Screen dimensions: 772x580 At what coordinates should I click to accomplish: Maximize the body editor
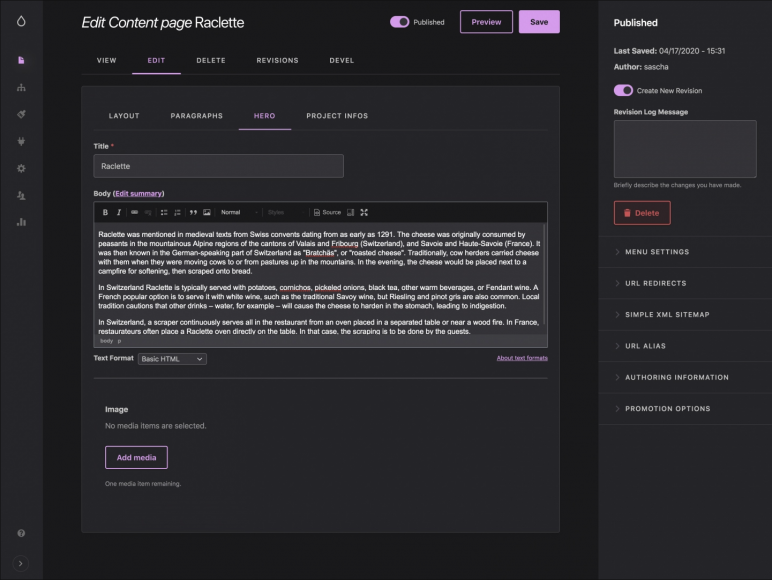[364, 212]
